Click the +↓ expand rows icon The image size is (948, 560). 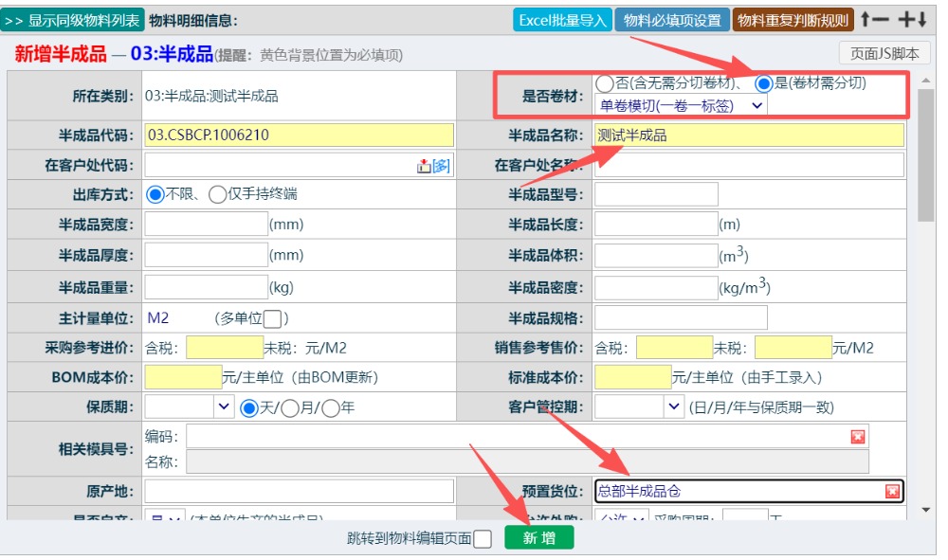(x=912, y=20)
